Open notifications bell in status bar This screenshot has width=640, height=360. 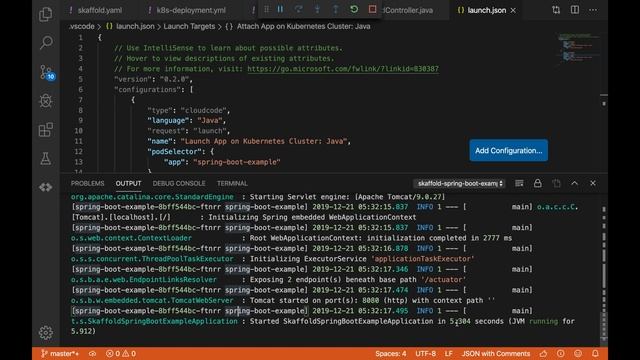[595, 353]
